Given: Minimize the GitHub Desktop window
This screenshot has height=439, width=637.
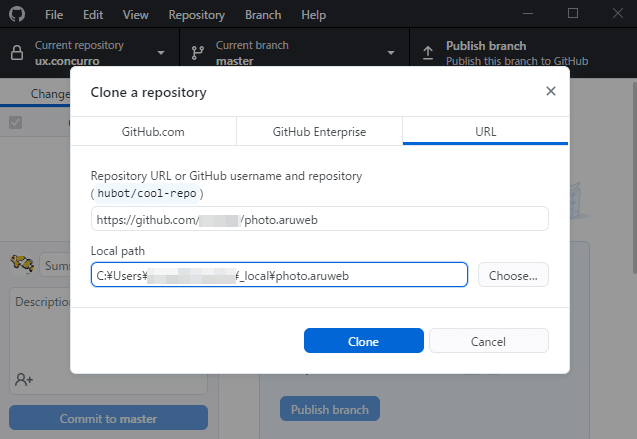Looking at the screenshot, I should [x=528, y=13].
